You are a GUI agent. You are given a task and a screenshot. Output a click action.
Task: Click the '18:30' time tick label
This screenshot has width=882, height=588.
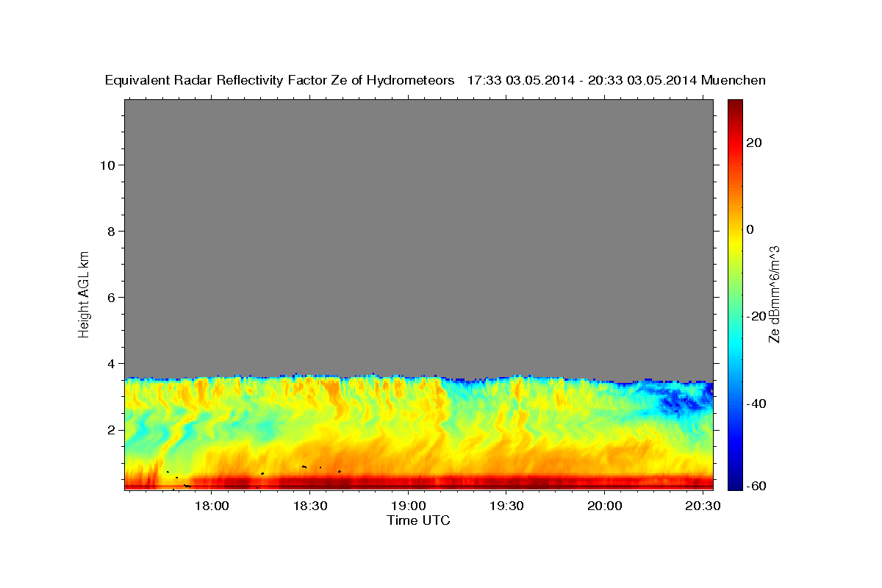(x=310, y=506)
